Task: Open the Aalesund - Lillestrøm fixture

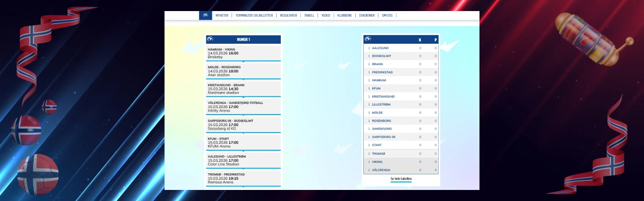Action: point(244,160)
